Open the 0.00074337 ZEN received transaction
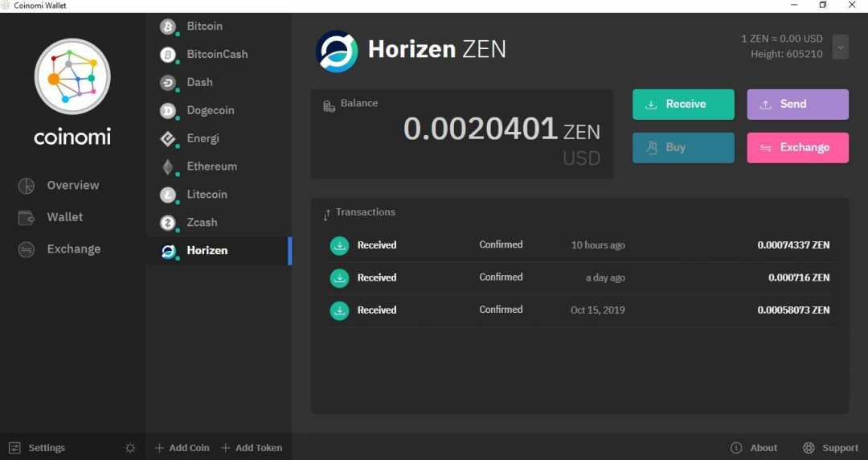Image resolution: width=868 pixels, height=460 pixels. click(x=579, y=245)
